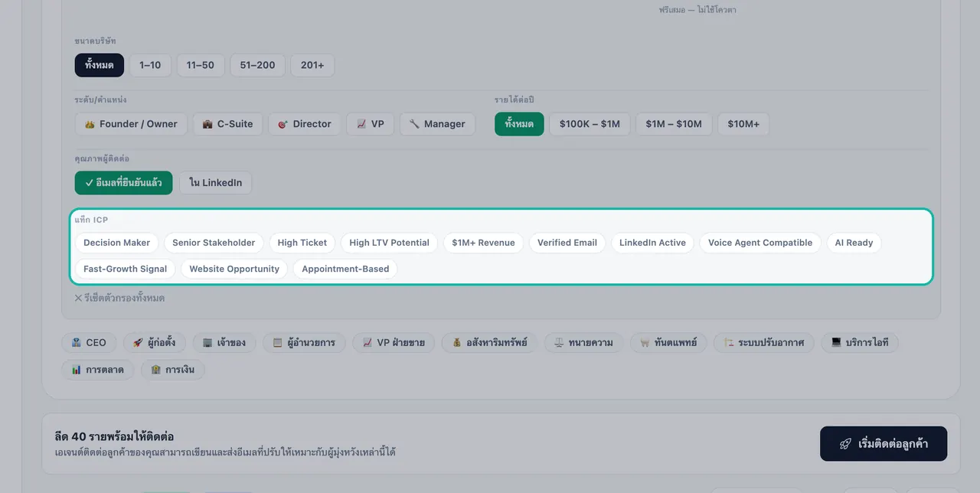Pick the 201+ company size
The height and width of the screenshot is (493, 980).
(x=312, y=65)
